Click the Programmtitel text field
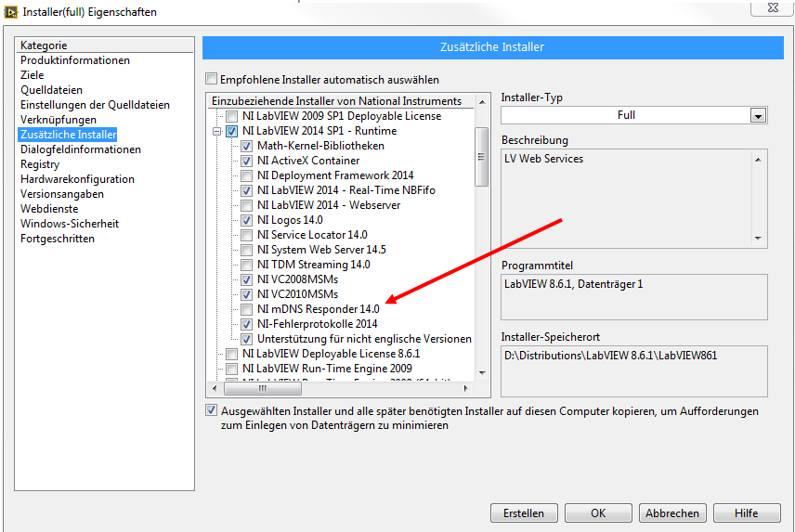 point(633,297)
